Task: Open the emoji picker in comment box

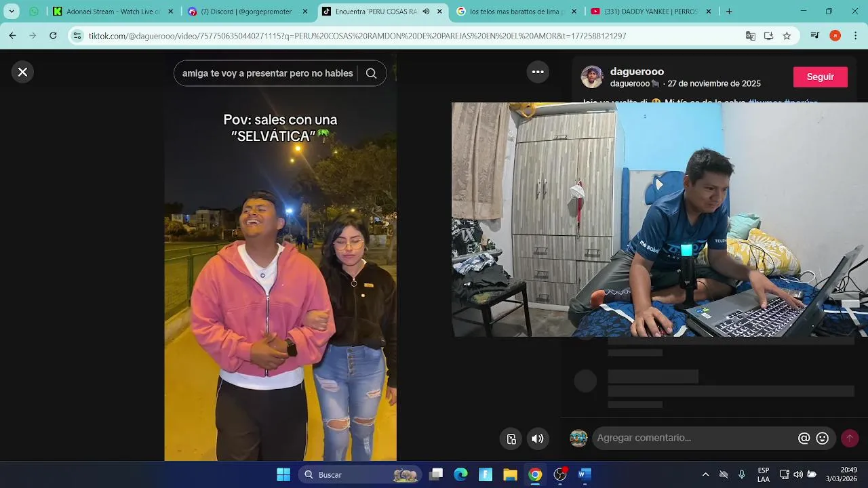Action: tap(823, 439)
